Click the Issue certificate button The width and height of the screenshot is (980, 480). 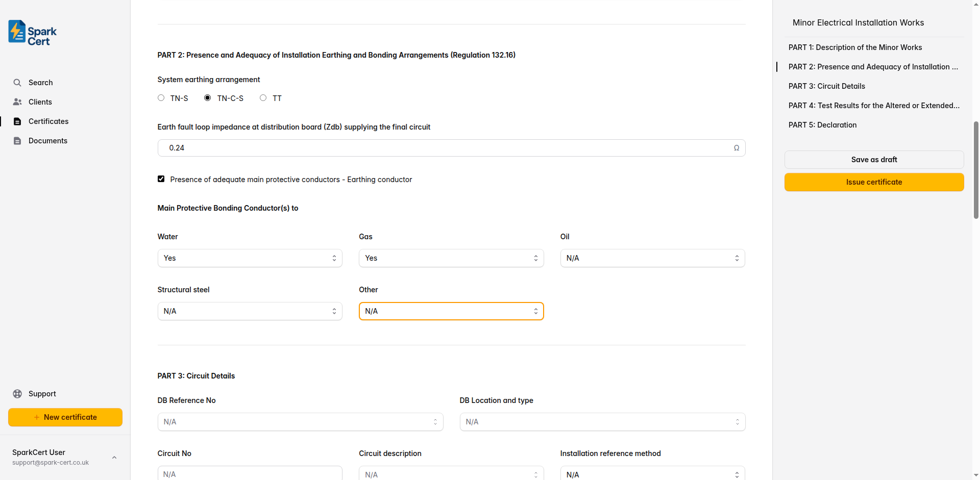[x=874, y=182]
